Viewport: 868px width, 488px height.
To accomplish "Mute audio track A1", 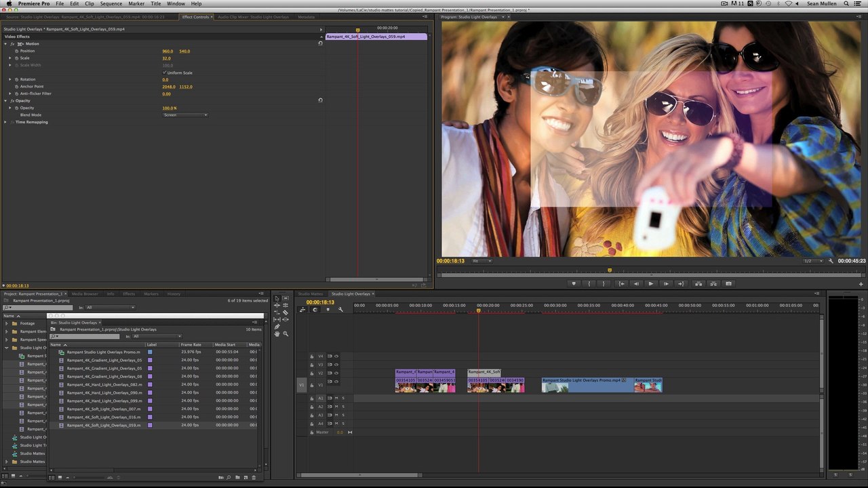I will pyautogui.click(x=336, y=399).
